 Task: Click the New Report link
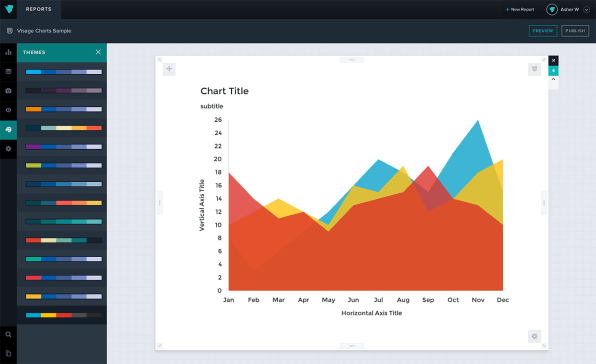click(x=520, y=9)
